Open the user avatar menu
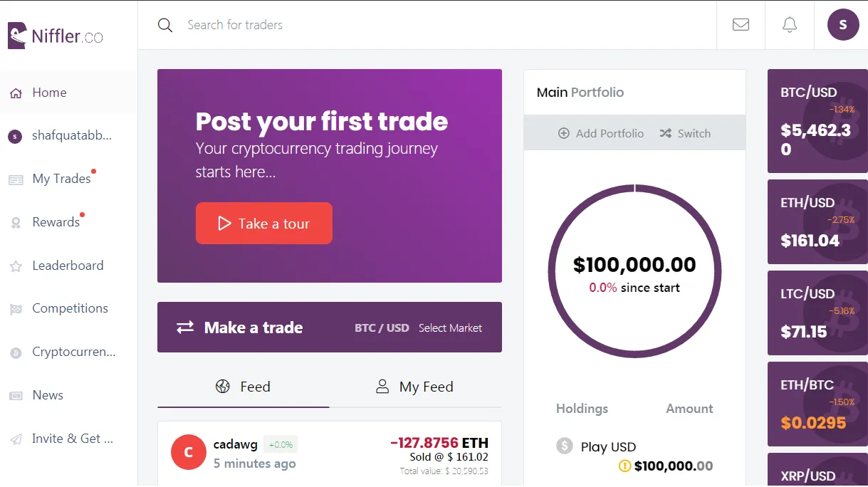 (843, 25)
